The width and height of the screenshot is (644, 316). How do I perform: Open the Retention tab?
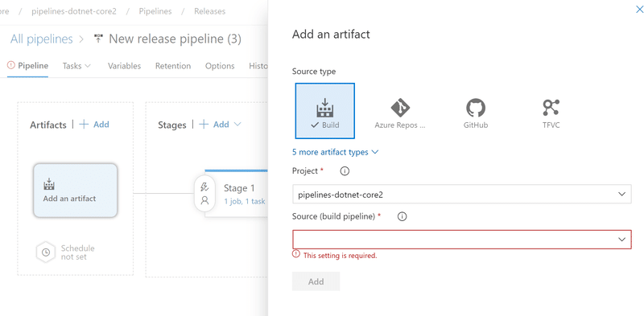[173, 66]
